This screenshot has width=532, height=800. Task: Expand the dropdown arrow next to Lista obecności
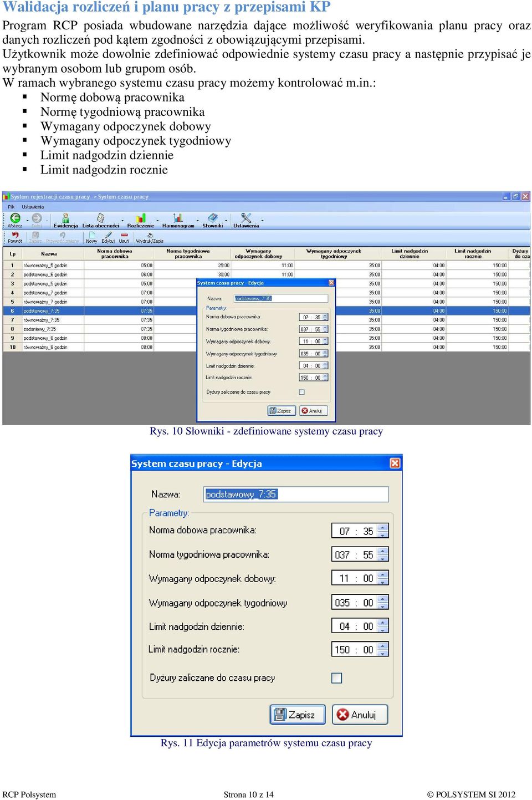tap(122, 220)
